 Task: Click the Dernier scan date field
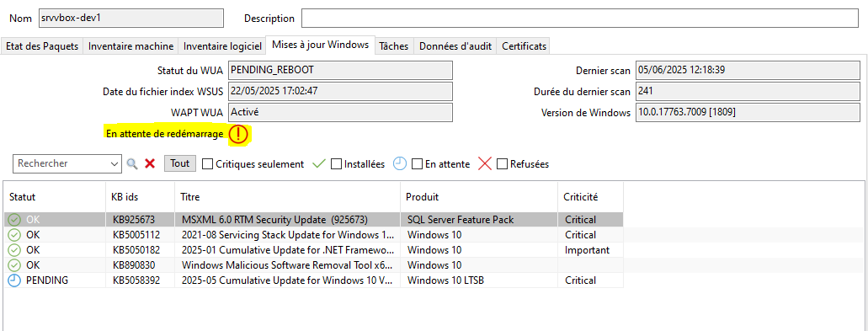click(748, 70)
